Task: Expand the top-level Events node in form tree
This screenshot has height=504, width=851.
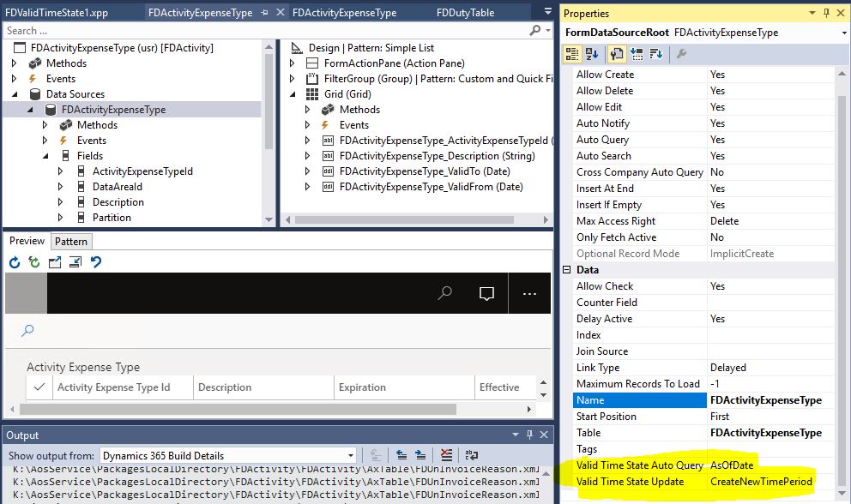Action: pos(14,79)
